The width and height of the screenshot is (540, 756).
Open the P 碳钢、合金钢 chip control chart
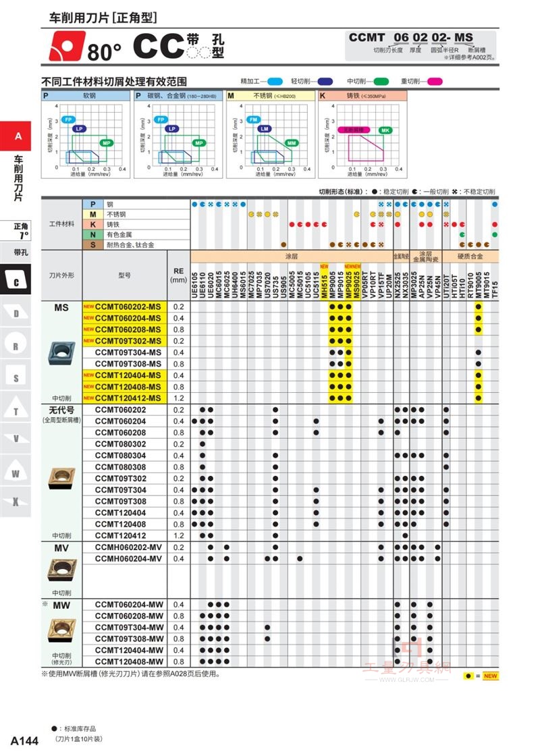pyautogui.click(x=178, y=134)
